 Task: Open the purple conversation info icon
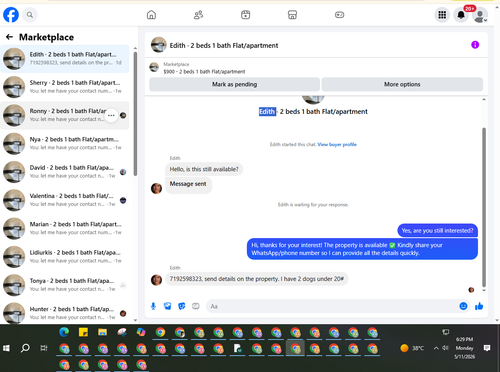pos(475,45)
